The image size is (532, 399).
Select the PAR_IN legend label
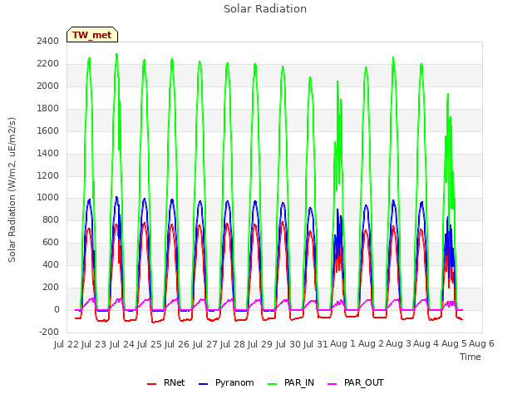tap(299, 382)
